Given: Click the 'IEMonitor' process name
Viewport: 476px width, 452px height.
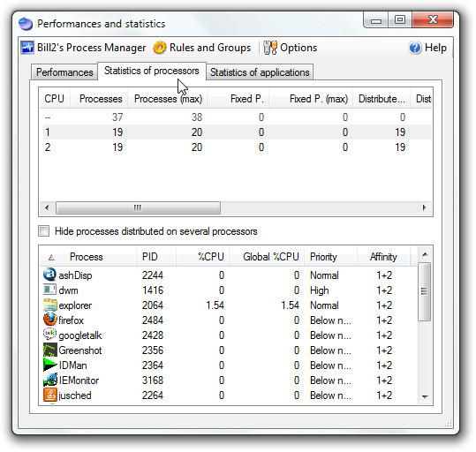Looking at the screenshot, I should (x=79, y=380).
